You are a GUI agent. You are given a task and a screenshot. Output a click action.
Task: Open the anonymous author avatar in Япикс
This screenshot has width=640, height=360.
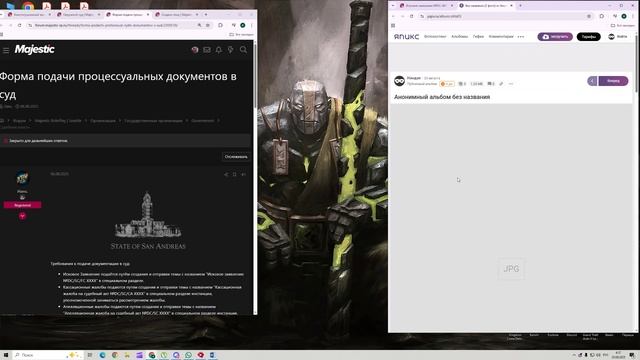click(399, 81)
